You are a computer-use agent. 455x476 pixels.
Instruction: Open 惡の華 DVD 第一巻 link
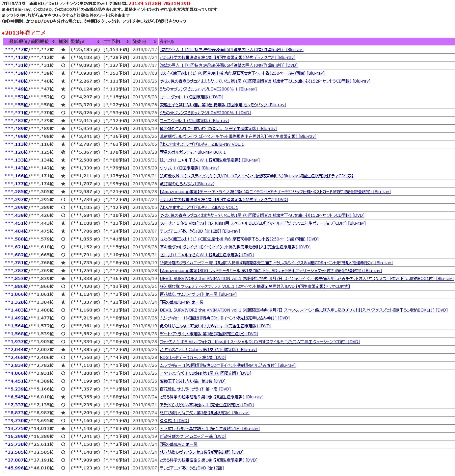(x=178, y=444)
